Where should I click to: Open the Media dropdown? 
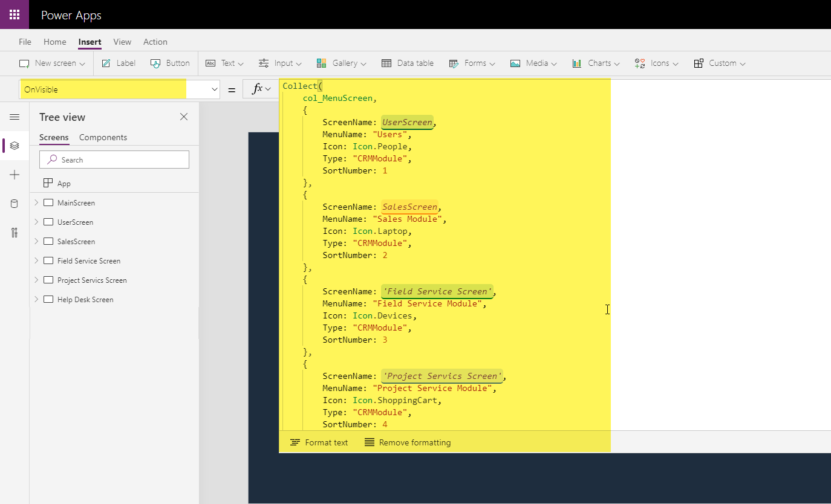coord(533,63)
